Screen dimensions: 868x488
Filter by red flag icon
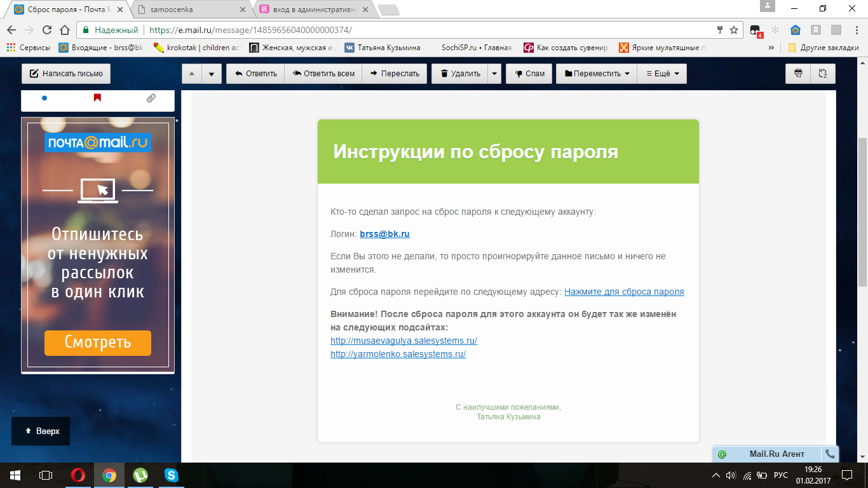(x=97, y=98)
